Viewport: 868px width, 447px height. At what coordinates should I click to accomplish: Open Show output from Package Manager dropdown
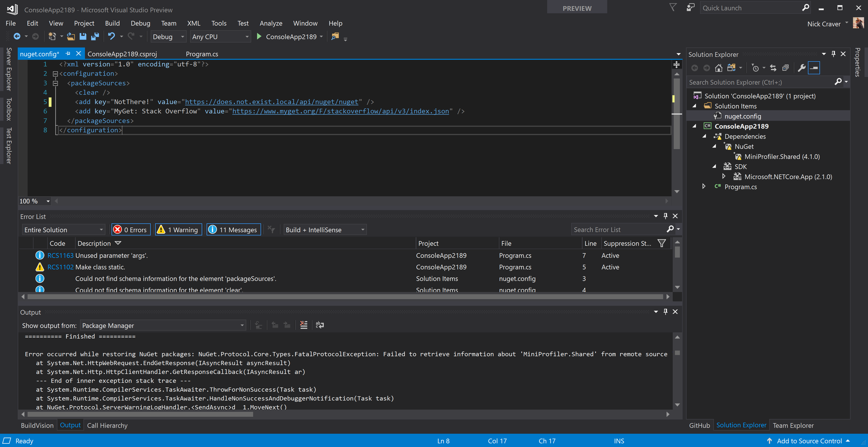[163, 325]
